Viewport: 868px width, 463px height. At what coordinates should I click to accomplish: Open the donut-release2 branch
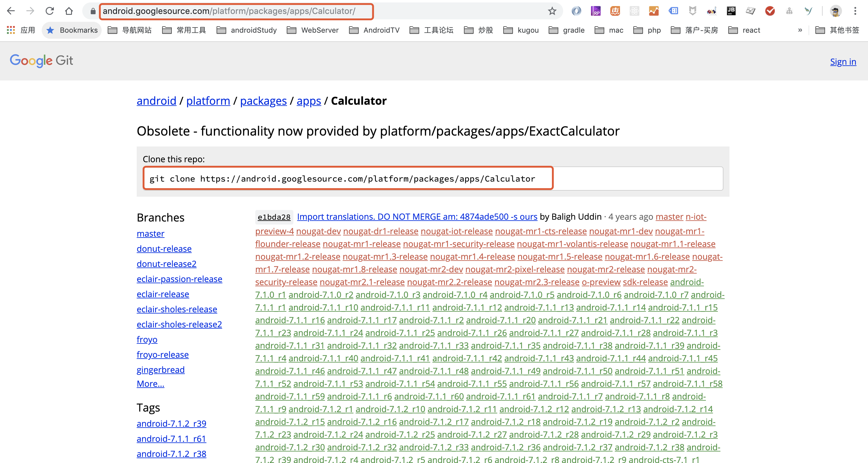(x=166, y=264)
